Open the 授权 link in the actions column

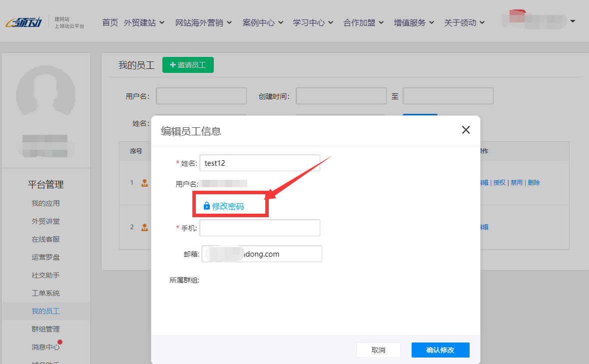[x=499, y=182]
